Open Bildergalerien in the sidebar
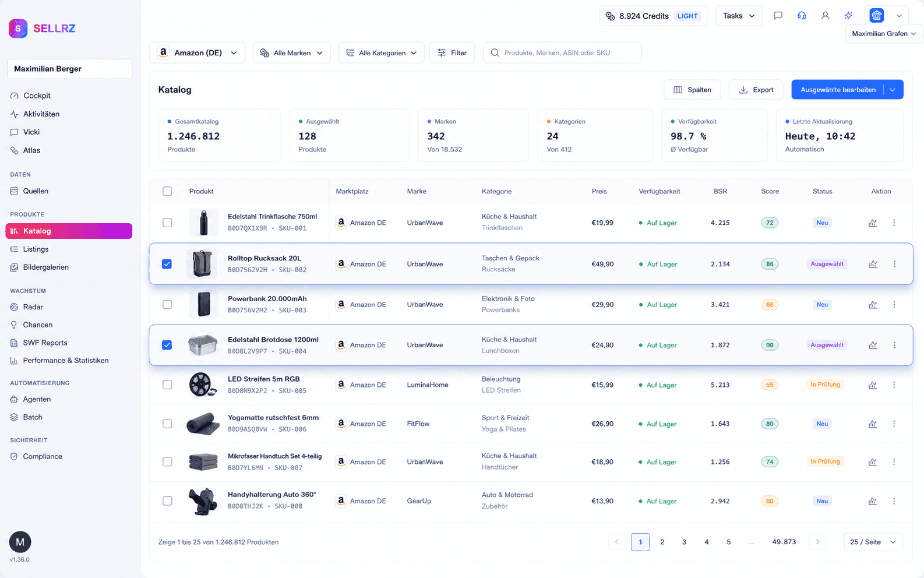 pyautogui.click(x=45, y=267)
